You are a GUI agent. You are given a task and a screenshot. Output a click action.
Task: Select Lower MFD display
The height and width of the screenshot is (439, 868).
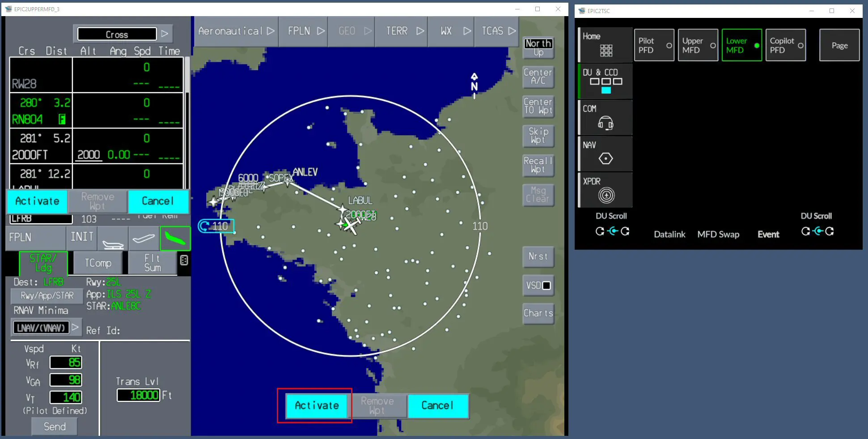(x=741, y=45)
